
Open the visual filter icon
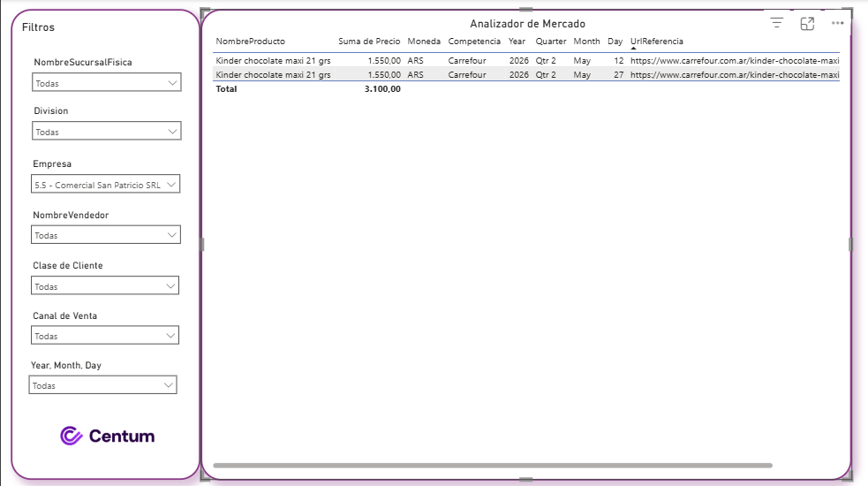pyautogui.click(x=777, y=23)
